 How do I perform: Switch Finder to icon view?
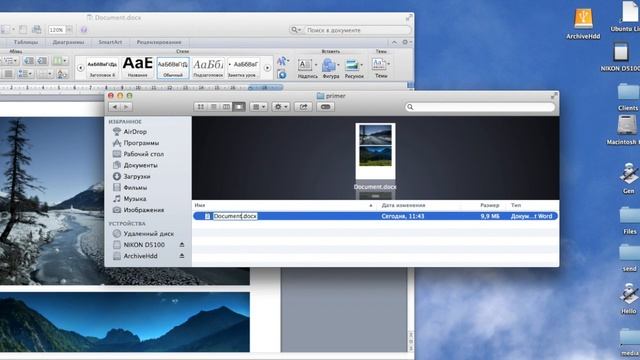click(x=200, y=107)
